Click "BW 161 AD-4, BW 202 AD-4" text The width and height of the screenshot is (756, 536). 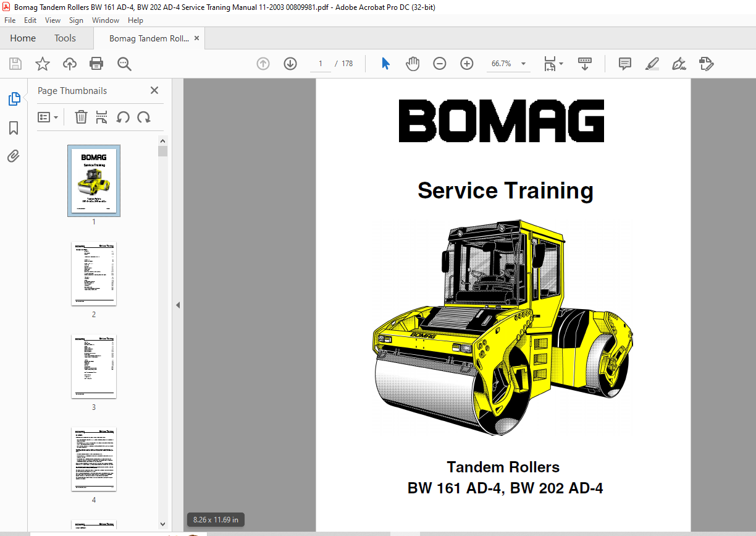pyautogui.click(x=505, y=488)
